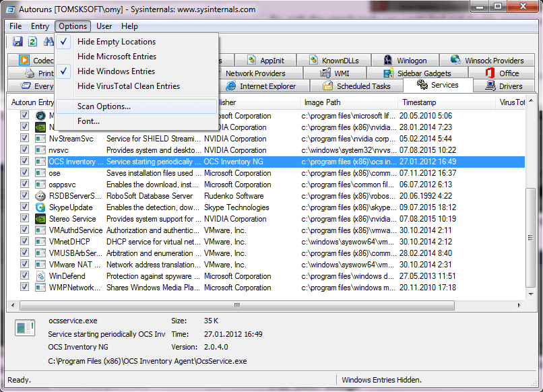
Task: Click the SkypeUpdate entry icon
Action: tap(40, 207)
